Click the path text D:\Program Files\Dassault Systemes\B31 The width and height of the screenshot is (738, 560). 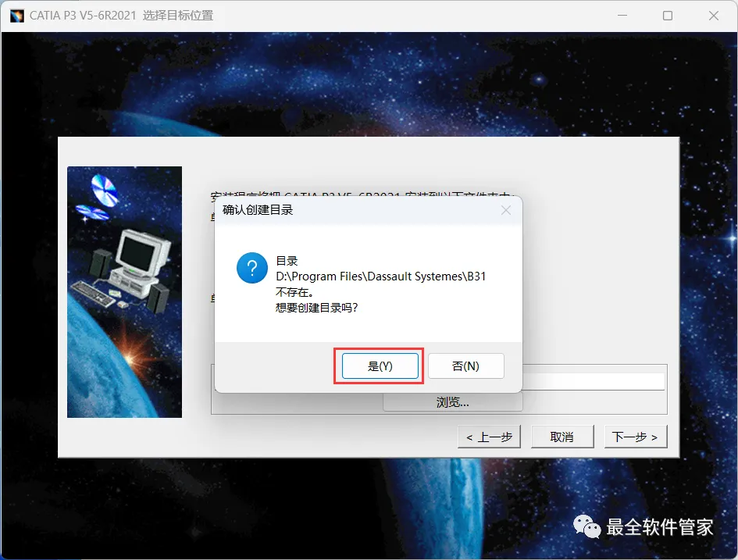381,276
